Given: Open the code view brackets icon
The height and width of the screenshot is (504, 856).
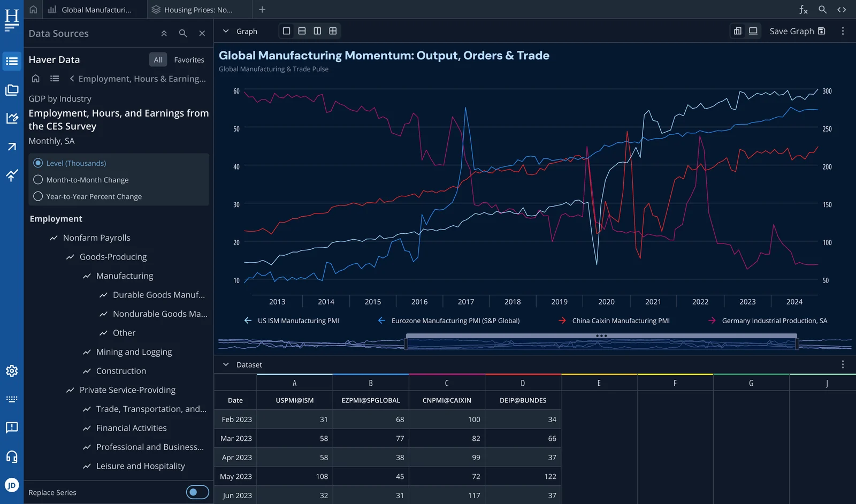Looking at the screenshot, I should 842,10.
